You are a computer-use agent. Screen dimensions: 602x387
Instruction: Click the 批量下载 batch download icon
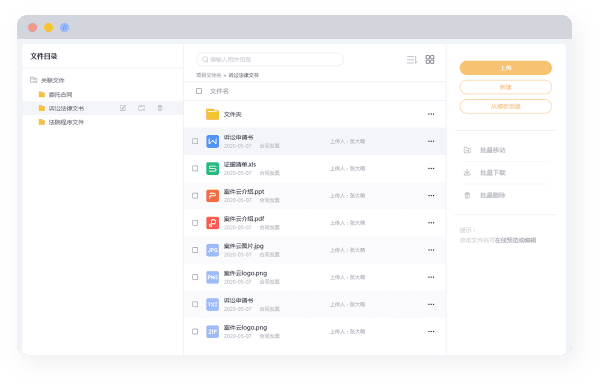pos(467,173)
